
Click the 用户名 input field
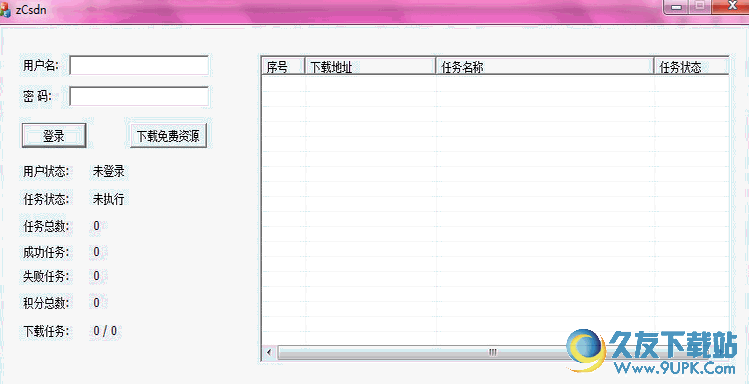139,66
